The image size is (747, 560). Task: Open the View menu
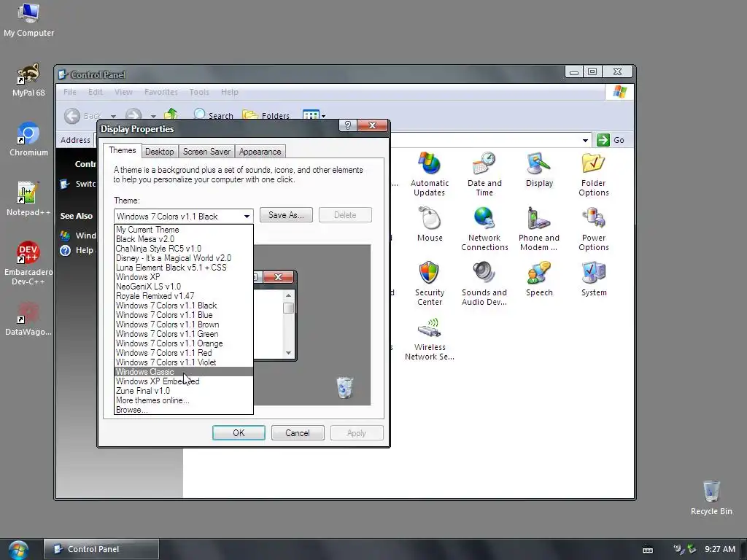123,92
